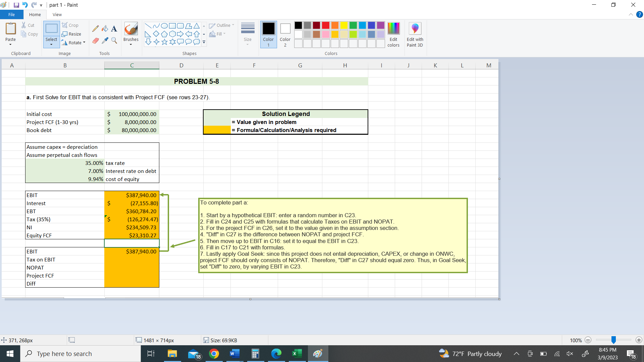Open the Outline options dropdown
This screenshot has height=362, width=644.
coord(232,25)
